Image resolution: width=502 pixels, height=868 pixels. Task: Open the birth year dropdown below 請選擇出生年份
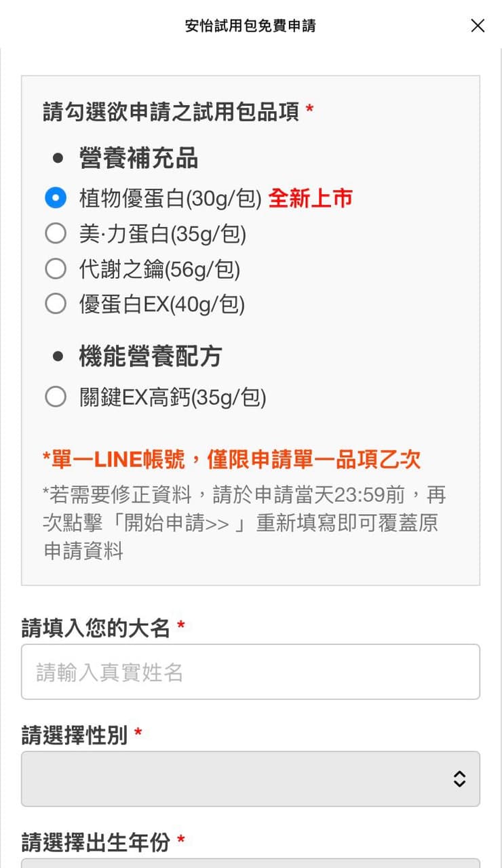point(250,863)
